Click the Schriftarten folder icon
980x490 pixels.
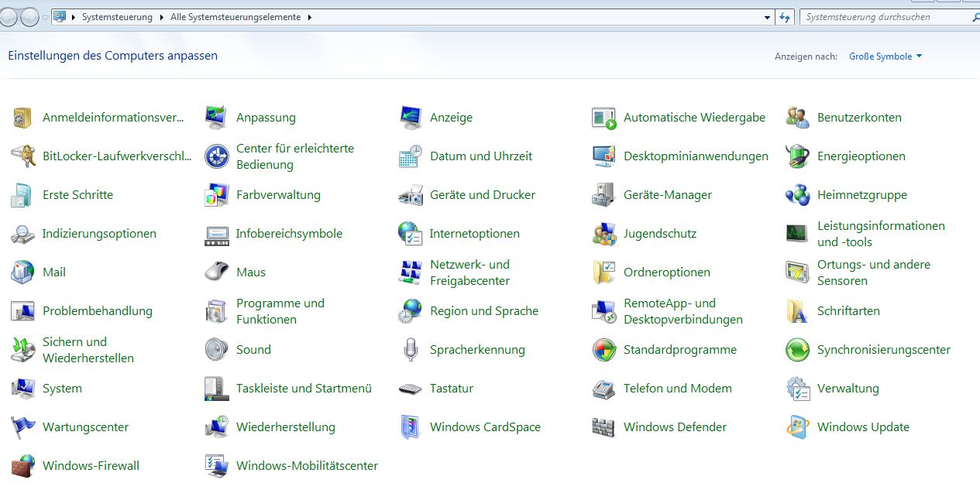point(797,311)
